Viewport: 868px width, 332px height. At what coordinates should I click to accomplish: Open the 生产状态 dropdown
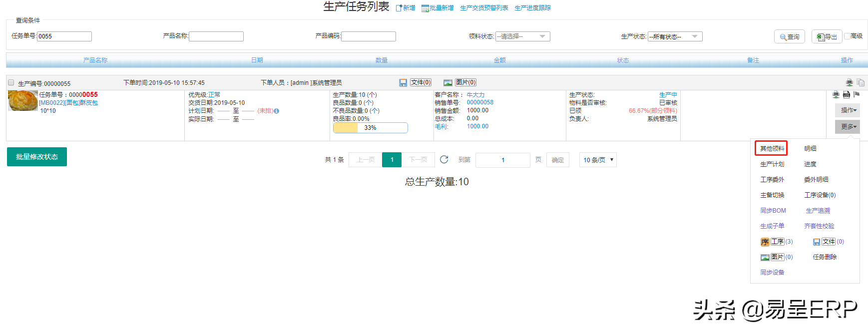[x=675, y=36]
